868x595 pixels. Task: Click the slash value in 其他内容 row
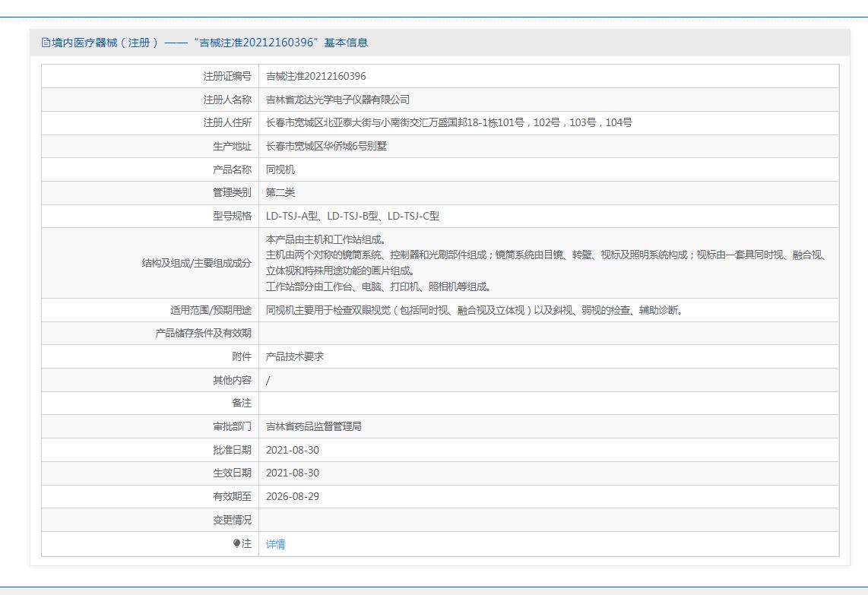268,381
